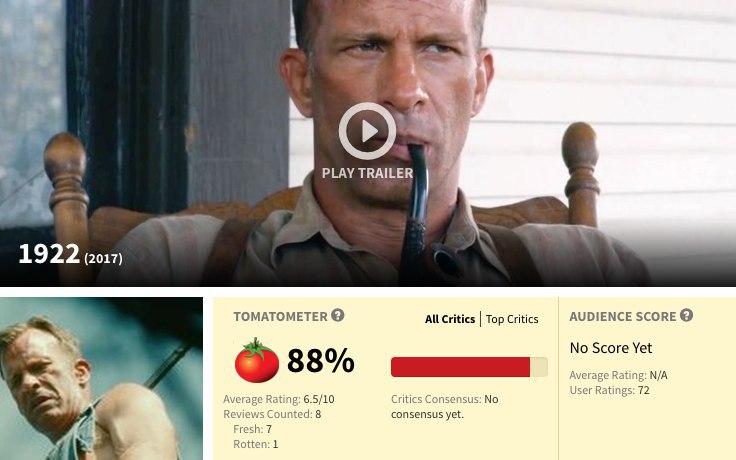Open the Tomatometer help question icon
The width and height of the screenshot is (736, 460).
tap(337, 315)
